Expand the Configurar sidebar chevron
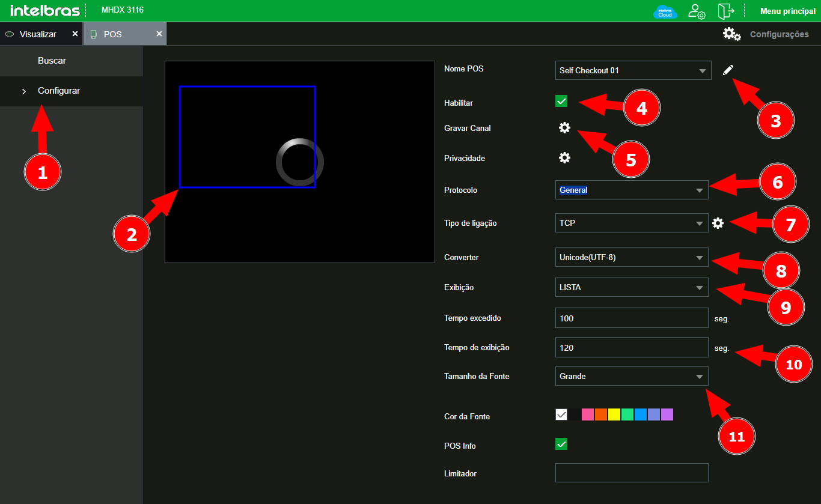 point(24,91)
